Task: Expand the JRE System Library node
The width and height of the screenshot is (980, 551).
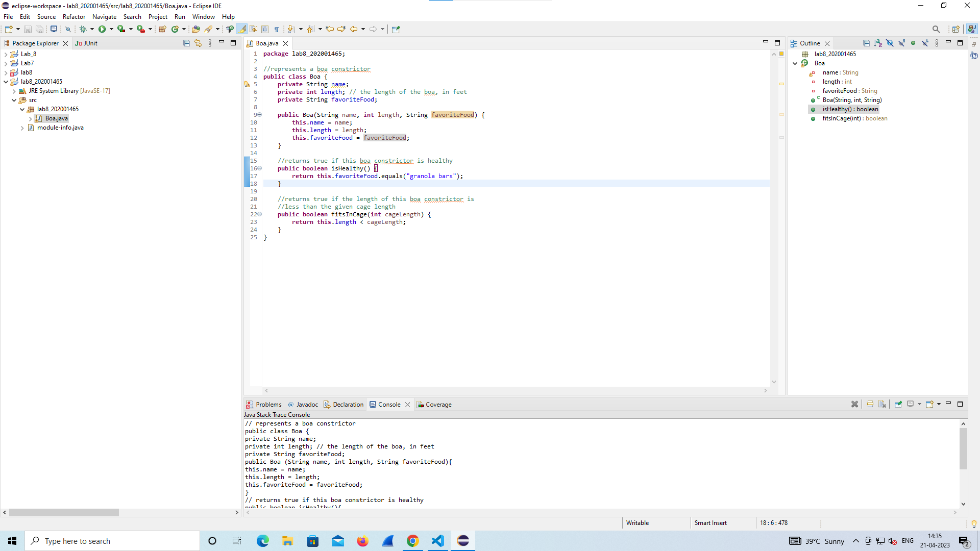Action: point(13,91)
